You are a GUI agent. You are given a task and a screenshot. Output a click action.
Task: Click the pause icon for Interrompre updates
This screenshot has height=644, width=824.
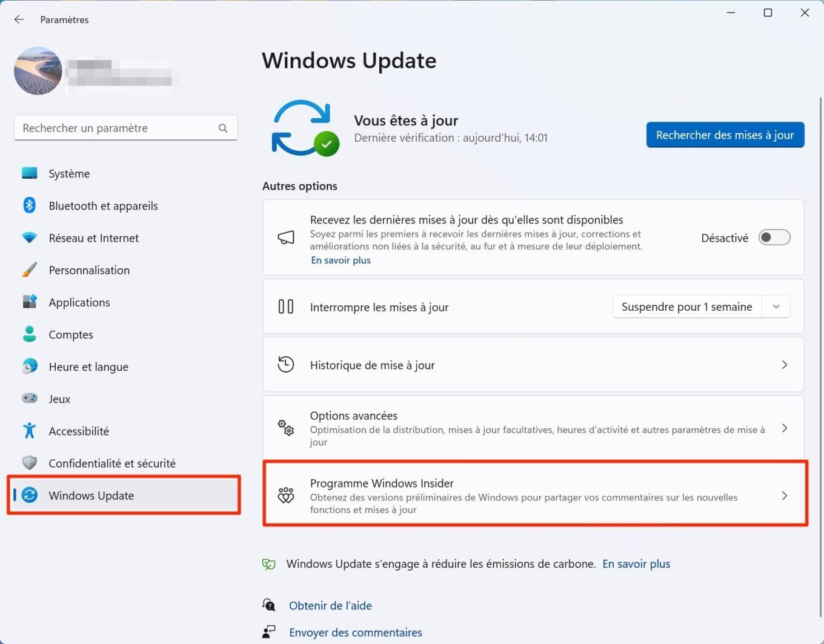click(286, 307)
